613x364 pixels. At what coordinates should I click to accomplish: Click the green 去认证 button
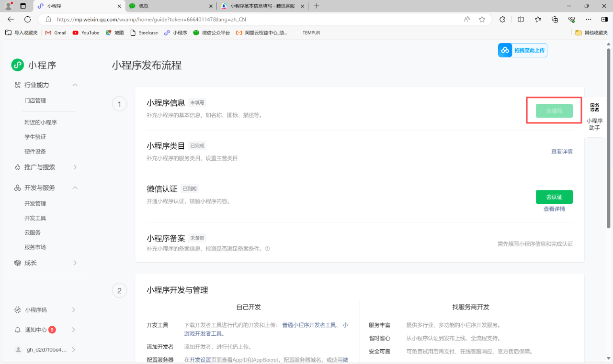pos(554,197)
